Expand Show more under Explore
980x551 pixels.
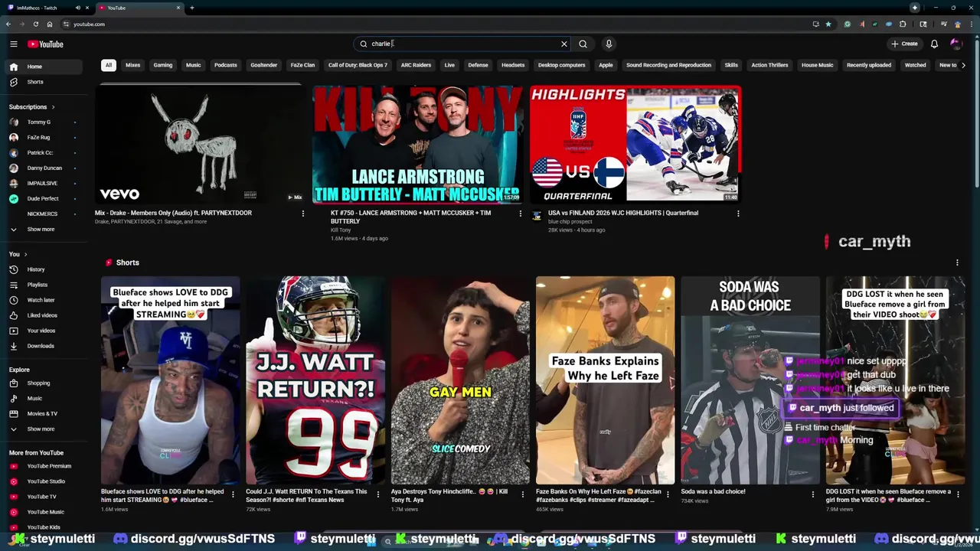[x=44, y=429]
